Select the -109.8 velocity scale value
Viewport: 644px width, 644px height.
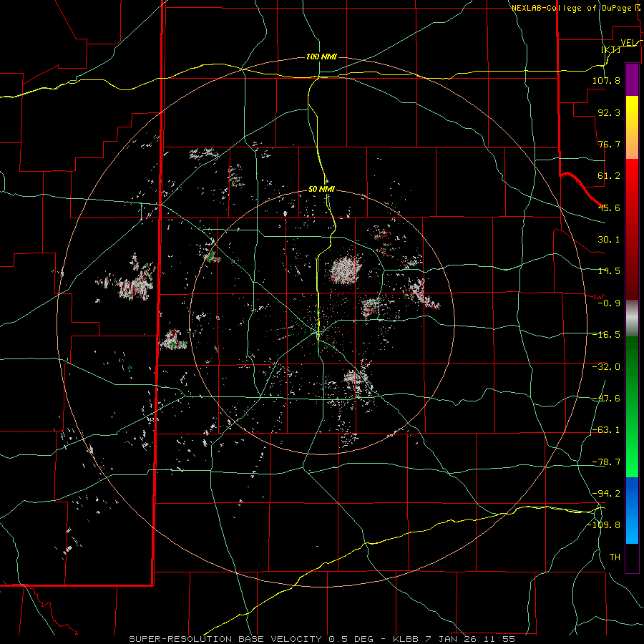(x=603, y=525)
